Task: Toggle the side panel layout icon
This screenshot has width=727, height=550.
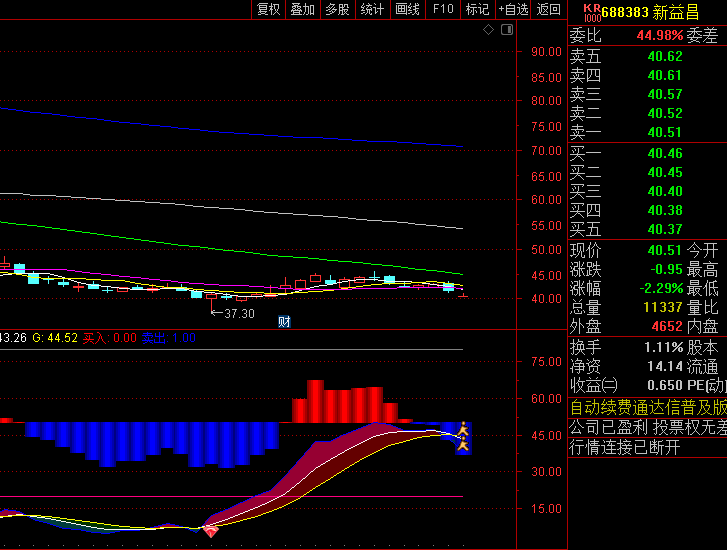Action: click(x=507, y=30)
